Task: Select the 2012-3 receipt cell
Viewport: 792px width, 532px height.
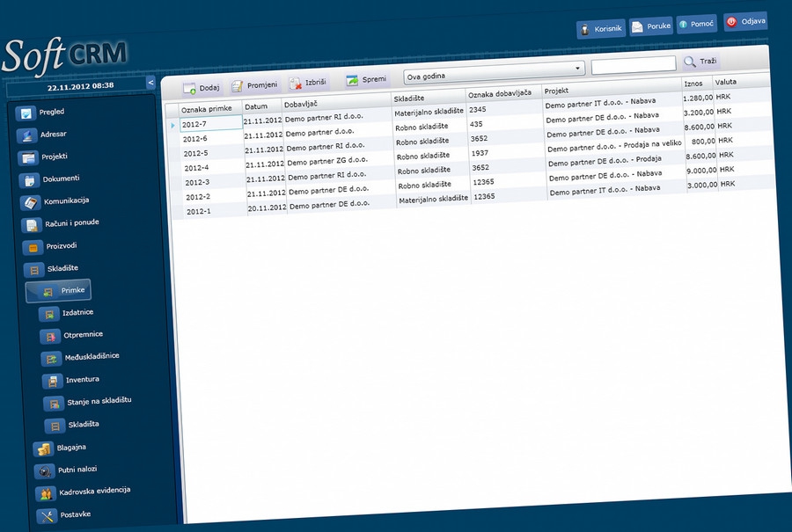Action: pos(215,182)
